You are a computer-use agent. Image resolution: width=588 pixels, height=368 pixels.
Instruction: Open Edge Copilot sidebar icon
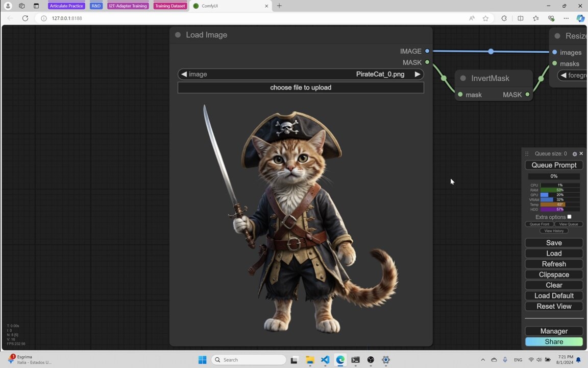(580, 18)
